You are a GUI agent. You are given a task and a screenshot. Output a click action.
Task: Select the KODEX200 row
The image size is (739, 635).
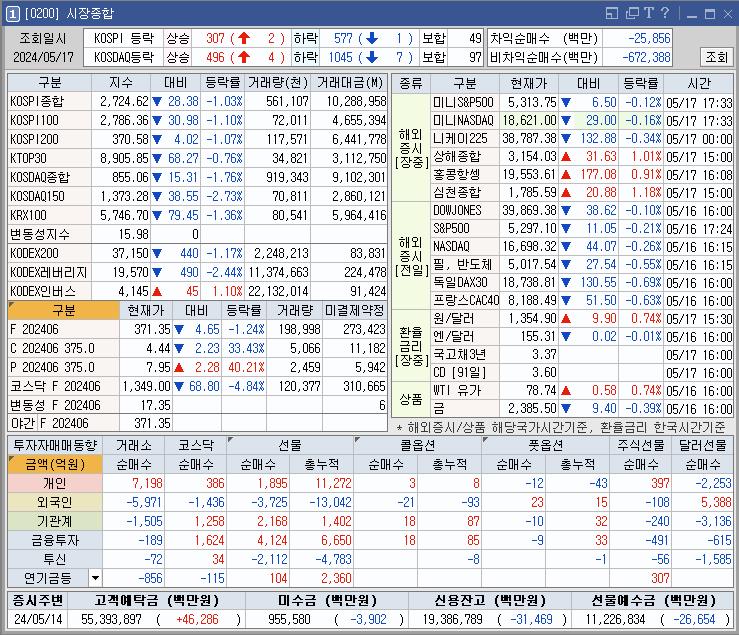click(197, 253)
